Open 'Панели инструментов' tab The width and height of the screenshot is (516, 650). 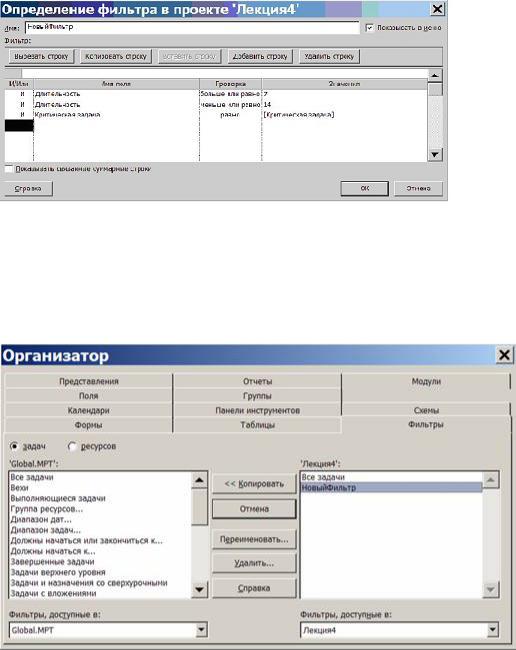click(x=257, y=410)
